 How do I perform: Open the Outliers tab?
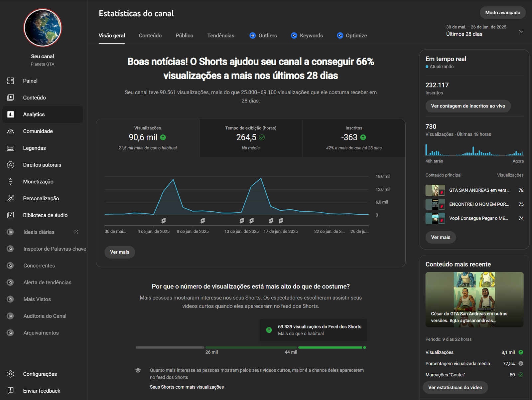tap(263, 36)
